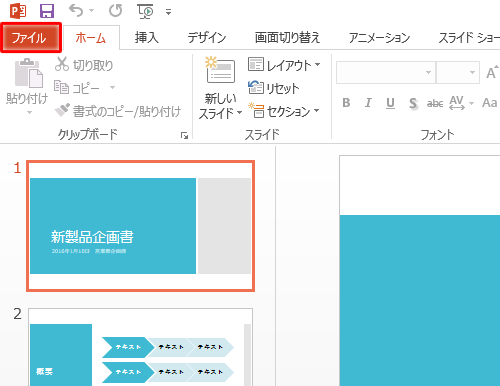Click 書式のコピー/貼り付け brush button
Image resolution: width=500 pixels, height=386 pixels.
coord(118,111)
